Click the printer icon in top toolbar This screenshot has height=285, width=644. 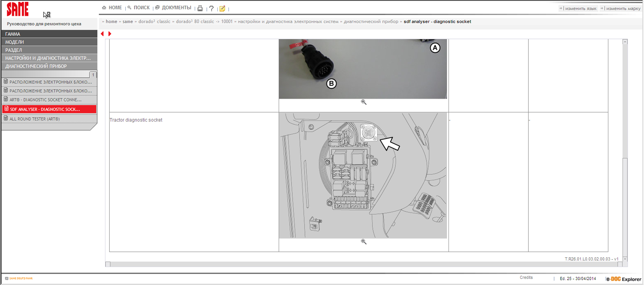tap(200, 8)
